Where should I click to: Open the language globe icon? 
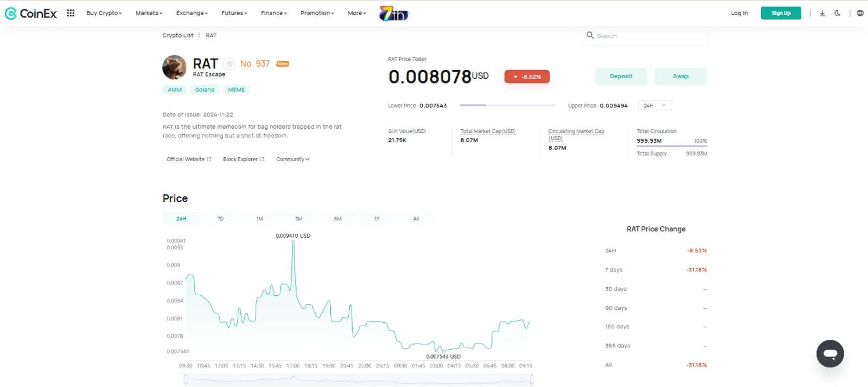tap(860, 13)
